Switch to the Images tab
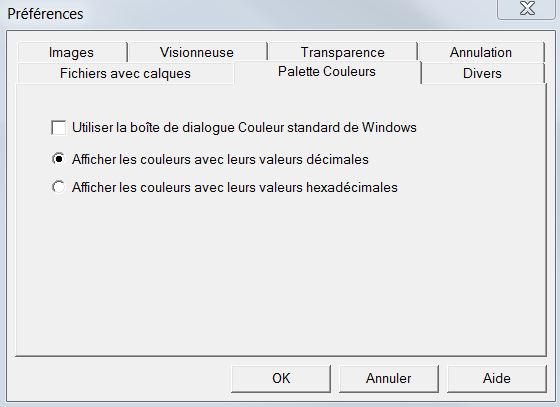560x407 pixels. (72, 52)
